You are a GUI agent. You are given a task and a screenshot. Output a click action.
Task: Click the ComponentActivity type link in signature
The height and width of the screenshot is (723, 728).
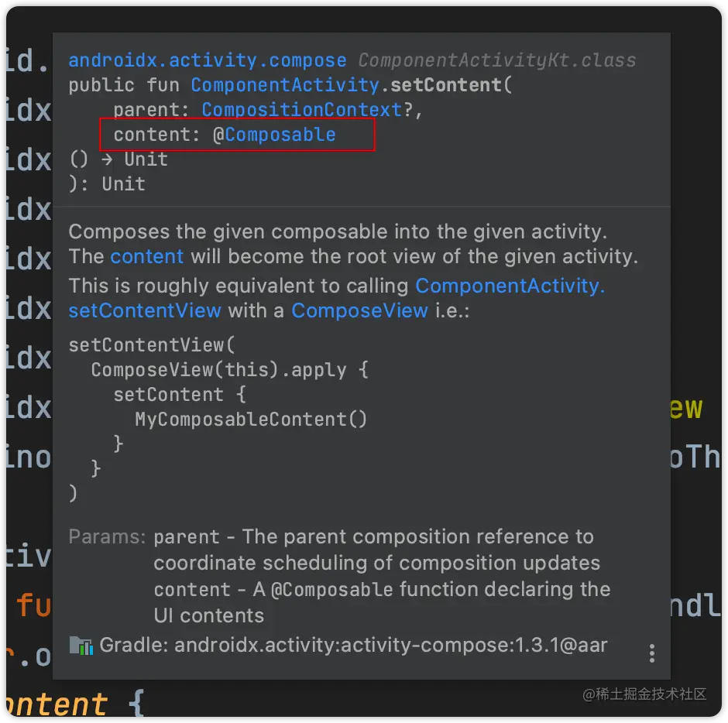pos(285,85)
